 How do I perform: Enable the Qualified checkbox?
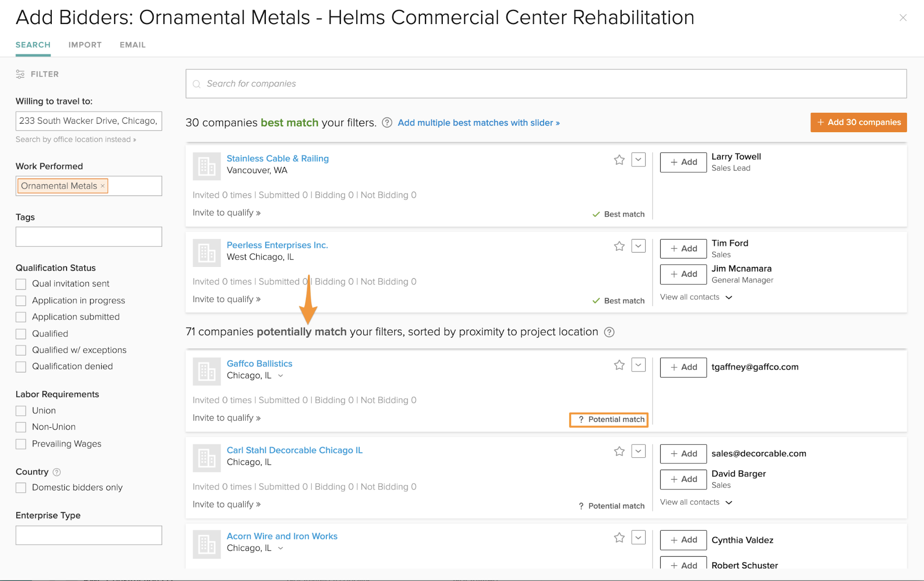(21, 334)
